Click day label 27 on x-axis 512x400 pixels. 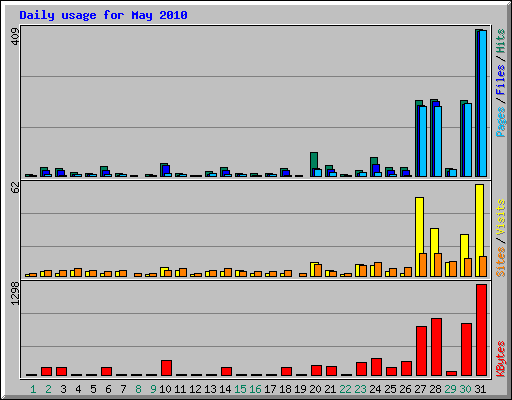(x=420, y=389)
